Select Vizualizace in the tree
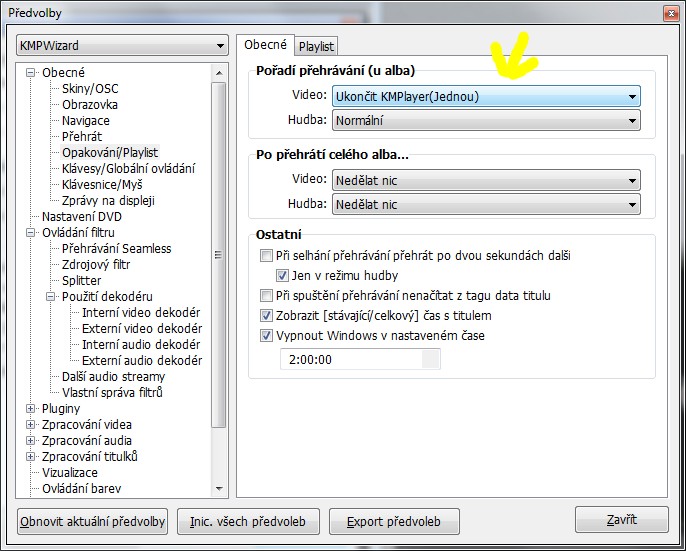This screenshot has width=686, height=551. click(x=70, y=473)
